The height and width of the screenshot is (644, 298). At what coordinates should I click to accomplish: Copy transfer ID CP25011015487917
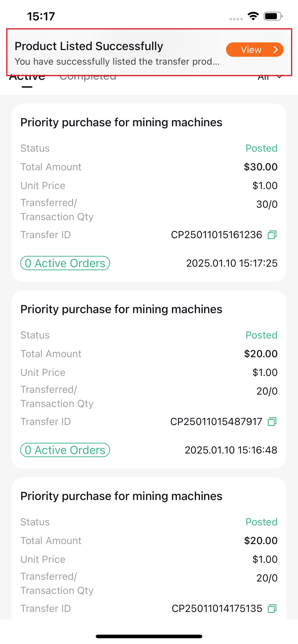pyautogui.click(x=272, y=422)
